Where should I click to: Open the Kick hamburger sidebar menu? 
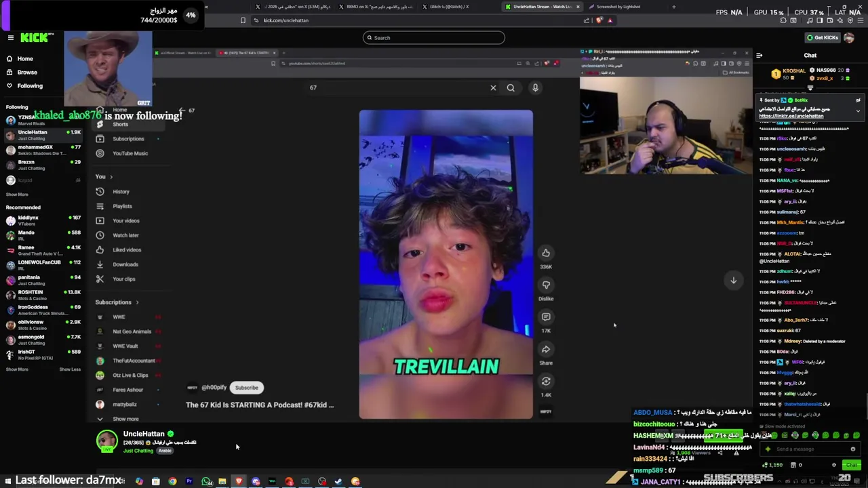click(10, 38)
